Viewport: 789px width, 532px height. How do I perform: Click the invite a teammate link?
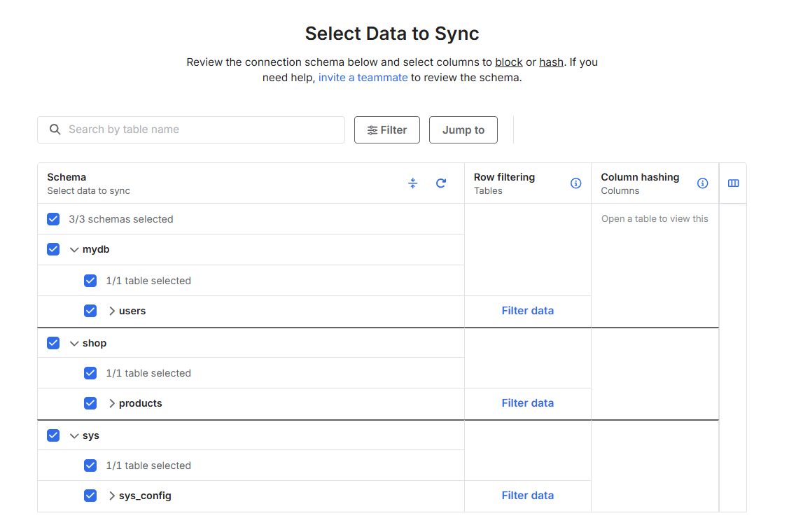(363, 78)
